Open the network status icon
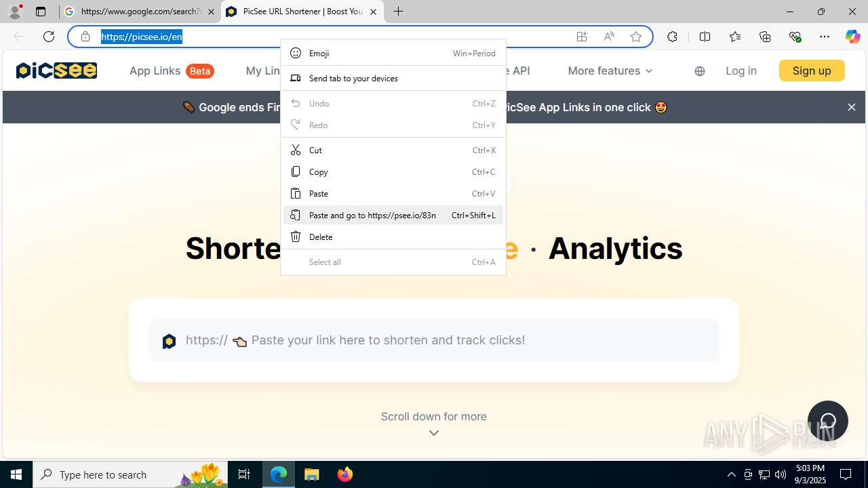 pos(764,474)
